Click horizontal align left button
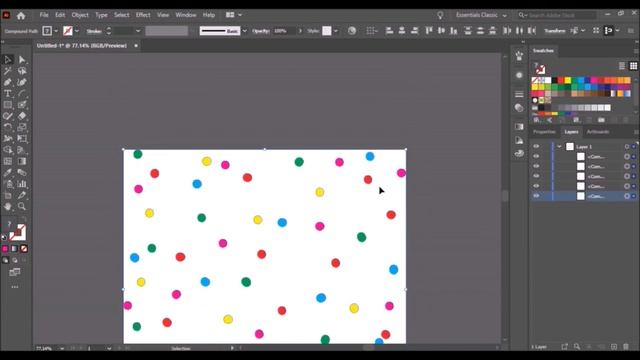The width and height of the screenshot is (640, 360). click(389, 31)
